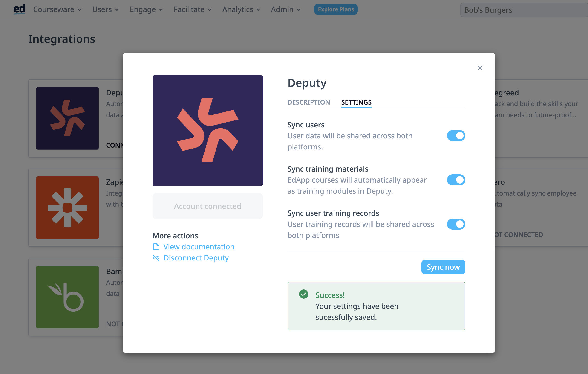Open the Deputy integration card logo in background
Image resolution: width=588 pixels, height=374 pixels.
click(x=67, y=118)
